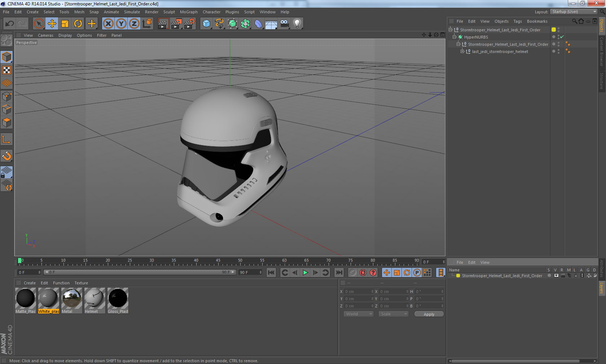Select the Metal material thumbnail
Screen dimensions: 606x364
pos(71,301)
